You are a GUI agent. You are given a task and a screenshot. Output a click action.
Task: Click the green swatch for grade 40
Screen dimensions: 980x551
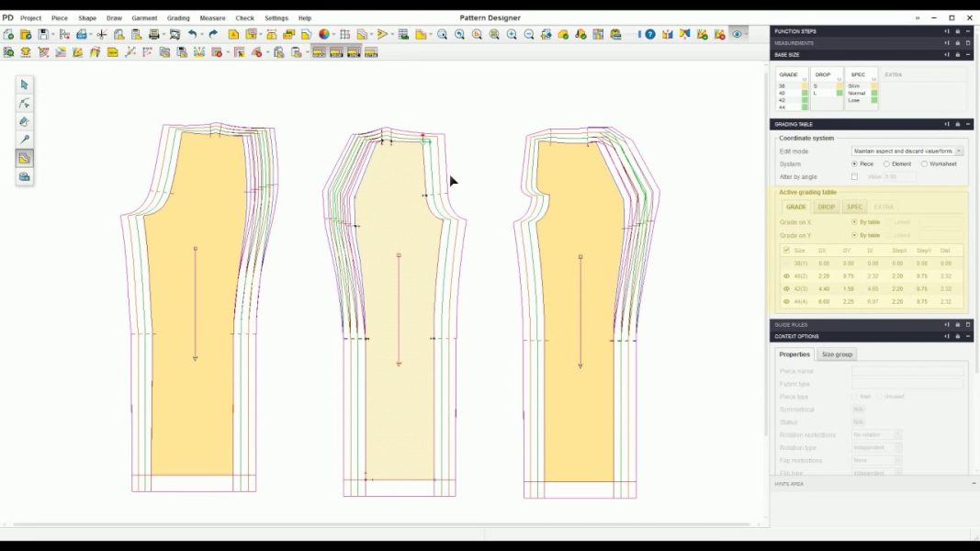coord(805,93)
